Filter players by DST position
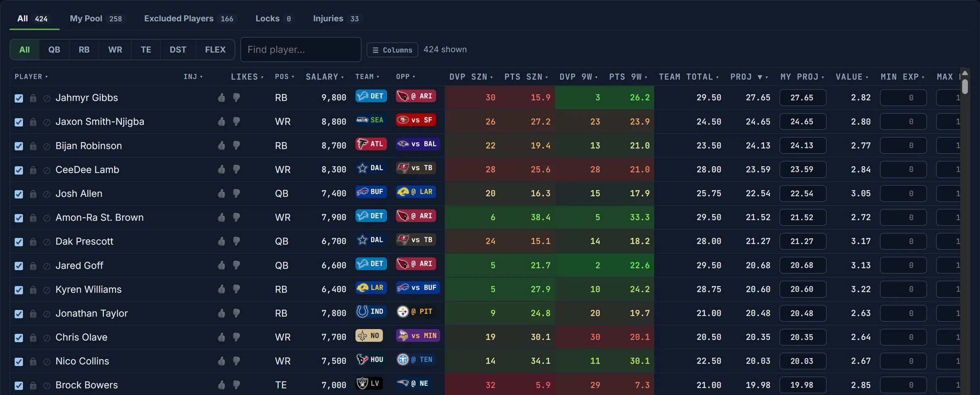This screenshot has width=980, height=395. coord(178,50)
